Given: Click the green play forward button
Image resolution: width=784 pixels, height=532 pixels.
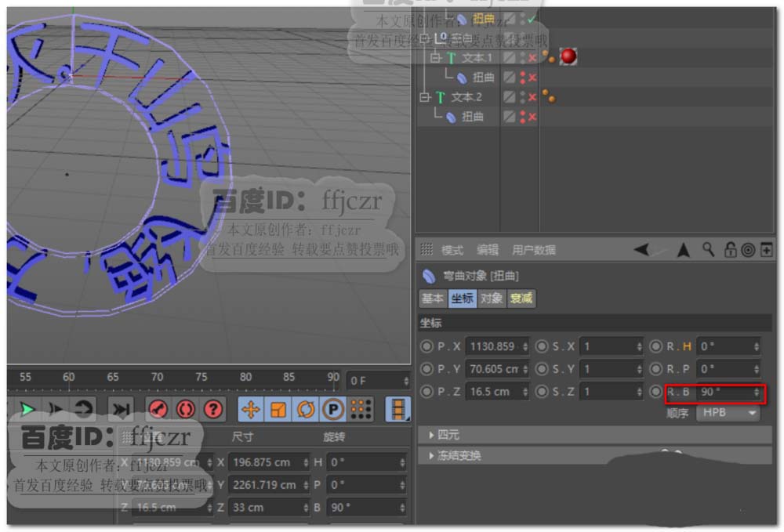Looking at the screenshot, I should click(27, 410).
